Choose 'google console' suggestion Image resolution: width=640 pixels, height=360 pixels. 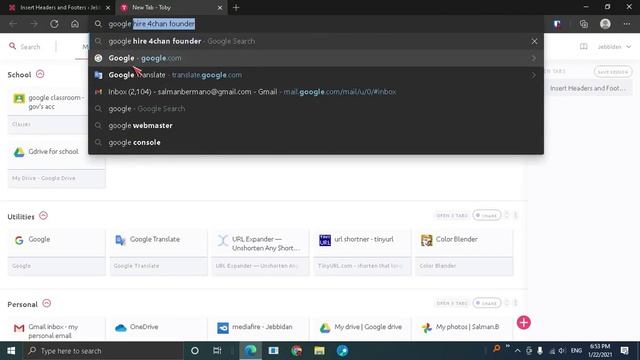coord(316,142)
